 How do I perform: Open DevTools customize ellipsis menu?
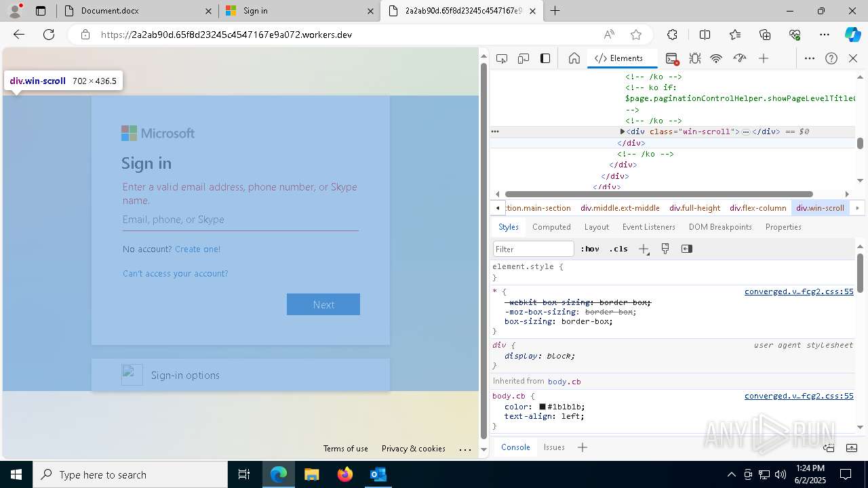(x=810, y=58)
